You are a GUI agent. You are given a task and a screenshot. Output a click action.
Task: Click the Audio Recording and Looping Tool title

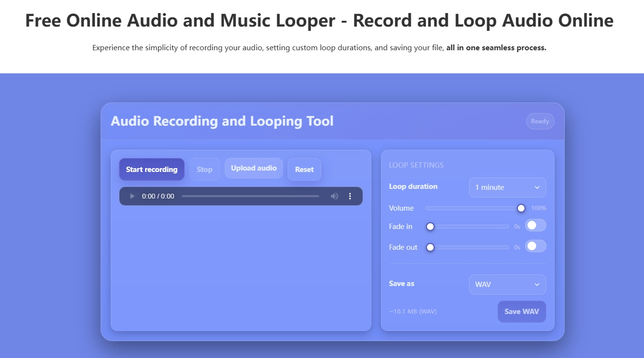pos(222,121)
